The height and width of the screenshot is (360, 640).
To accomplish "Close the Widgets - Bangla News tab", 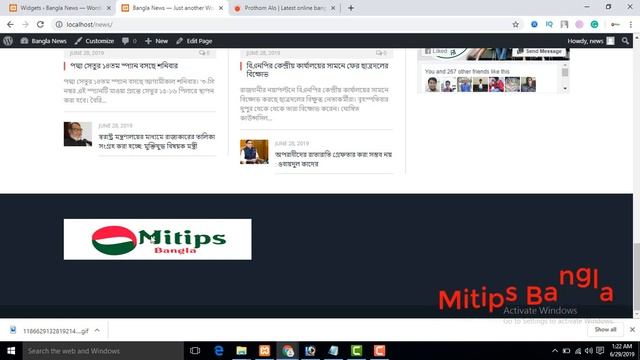I will tap(109, 8).
